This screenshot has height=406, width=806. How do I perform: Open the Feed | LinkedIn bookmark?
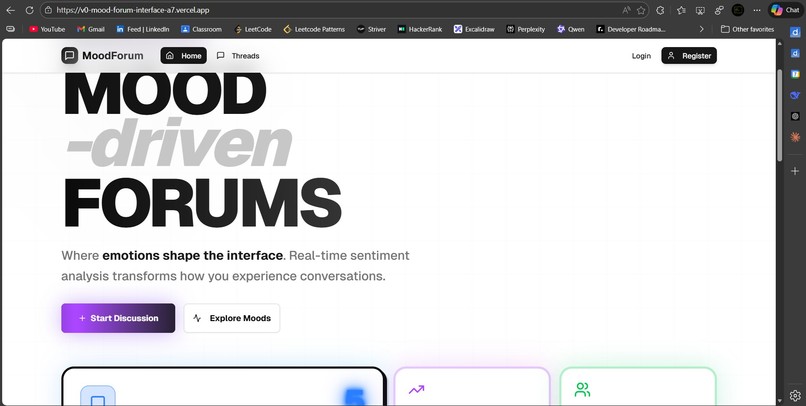tap(142, 29)
